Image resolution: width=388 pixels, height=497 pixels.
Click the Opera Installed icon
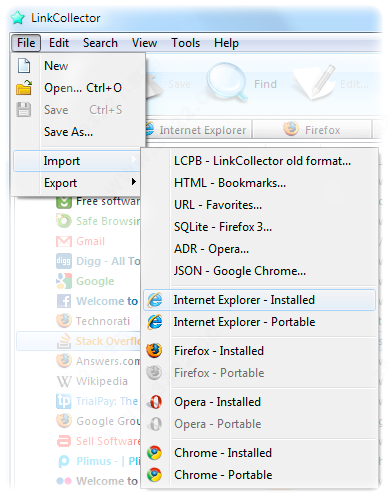[155, 402]
